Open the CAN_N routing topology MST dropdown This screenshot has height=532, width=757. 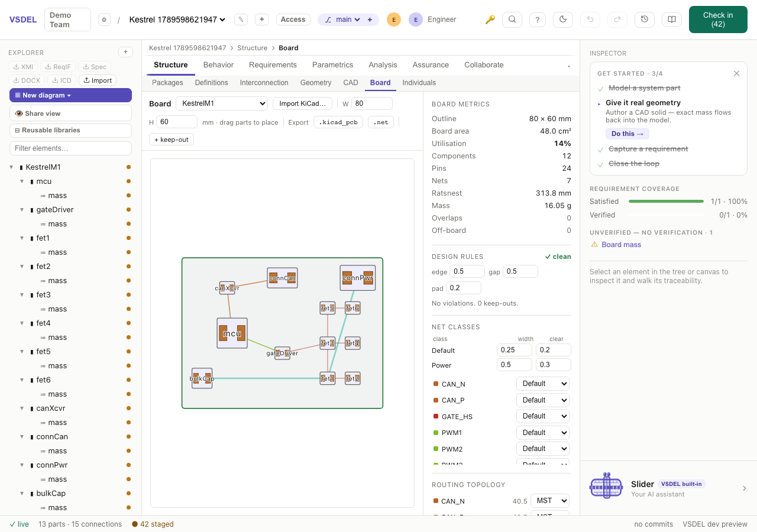[550, 501]
